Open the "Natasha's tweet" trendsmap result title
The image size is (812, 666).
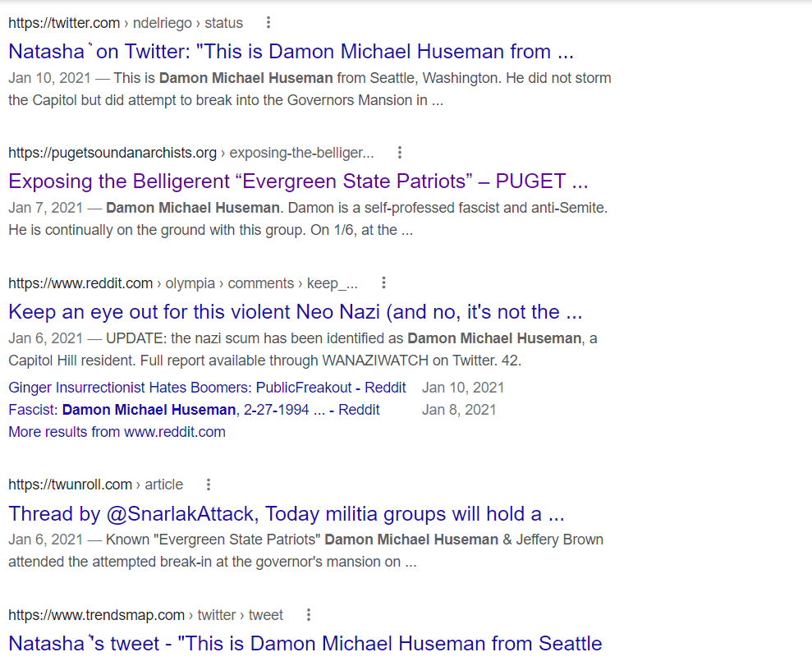point(305,643)
